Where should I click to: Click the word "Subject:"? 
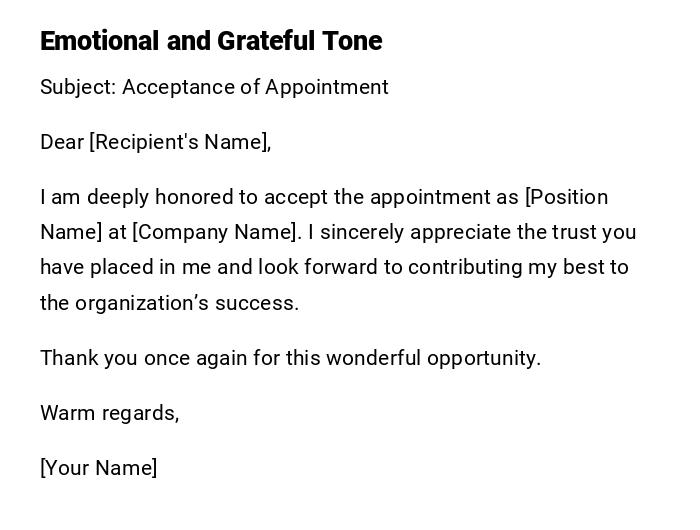(78, 87)
